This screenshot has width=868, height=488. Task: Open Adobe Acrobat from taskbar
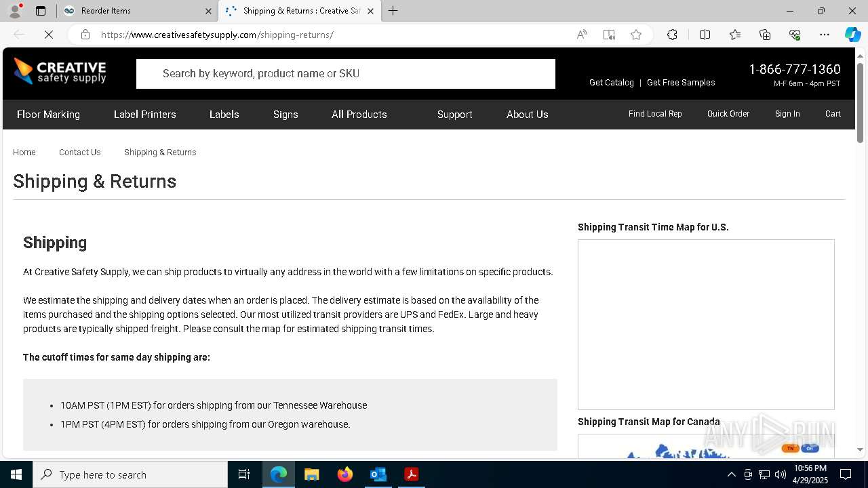tap(411, 474)
